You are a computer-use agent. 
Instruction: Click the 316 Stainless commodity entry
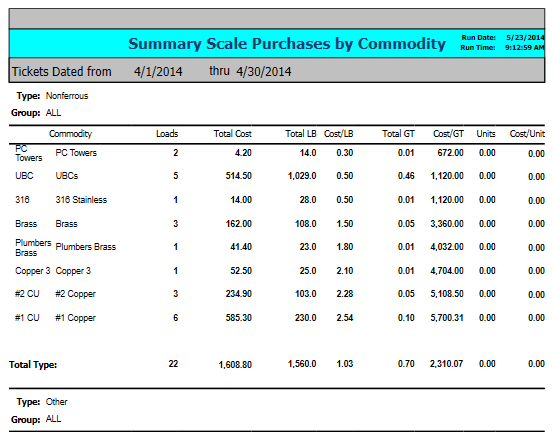click(x=81, y=200)
